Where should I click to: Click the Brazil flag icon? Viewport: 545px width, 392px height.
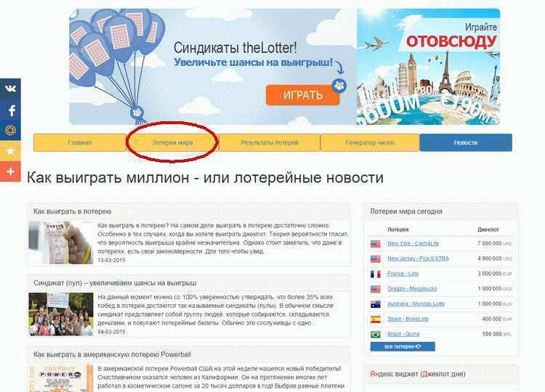click(376, 335)
